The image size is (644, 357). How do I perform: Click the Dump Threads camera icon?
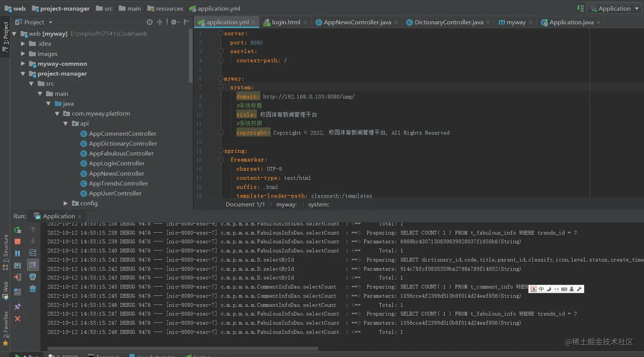(x=17, y=266)
